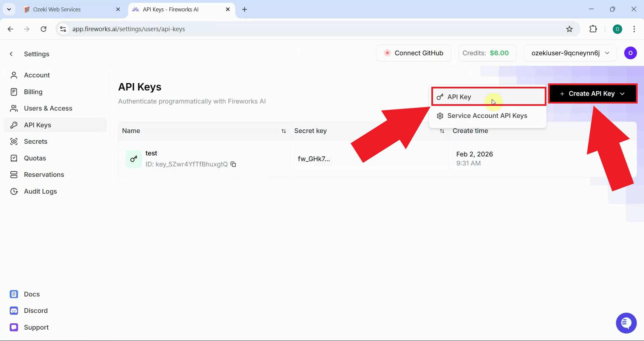Image resolution: width=644 pixels, height=341 pixels.
Task: Copy the test key ID
Action: tap(233, 164)
